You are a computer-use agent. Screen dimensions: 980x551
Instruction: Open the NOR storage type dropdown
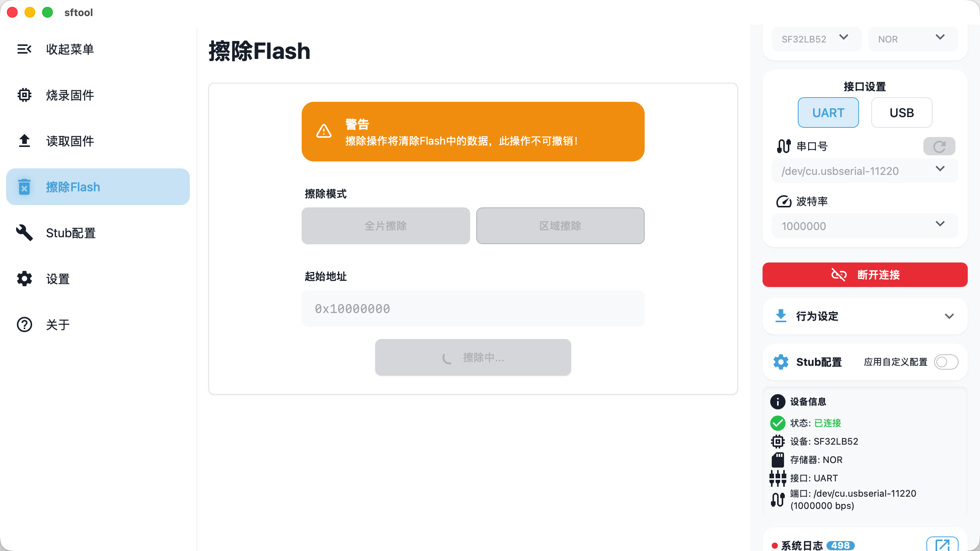tap(913, 39)
